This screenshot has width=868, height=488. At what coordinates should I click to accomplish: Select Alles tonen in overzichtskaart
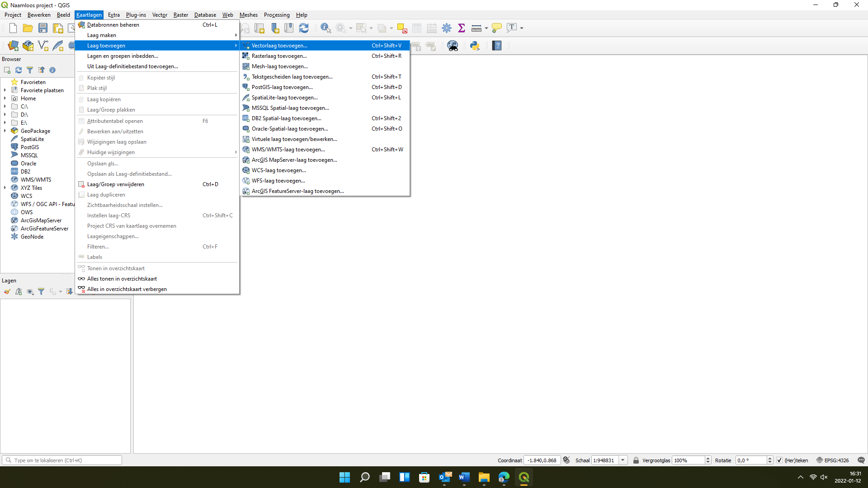click(x=157, y=279)
